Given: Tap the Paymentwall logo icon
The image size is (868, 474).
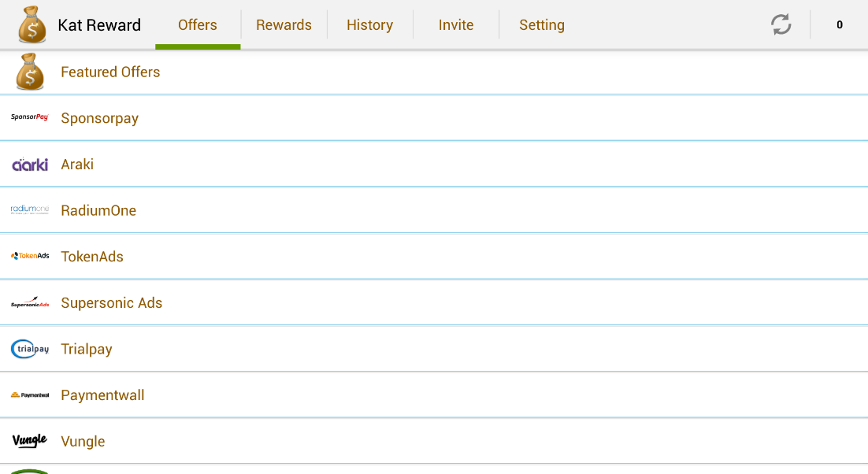Looking at the screenshot, I should click(x=30, y=395).
